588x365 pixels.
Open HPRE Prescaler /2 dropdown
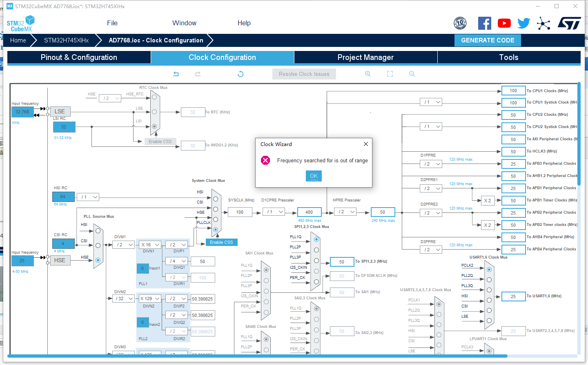tap(345, 212)
